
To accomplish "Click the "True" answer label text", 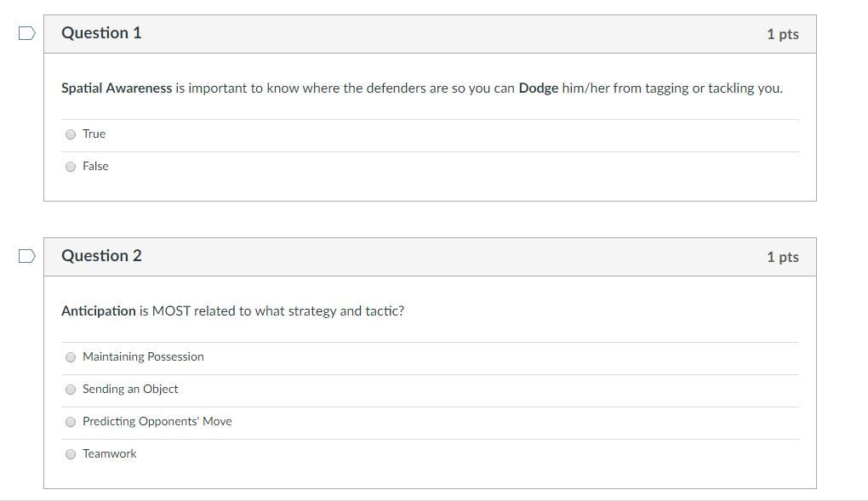I will point(94,134).
